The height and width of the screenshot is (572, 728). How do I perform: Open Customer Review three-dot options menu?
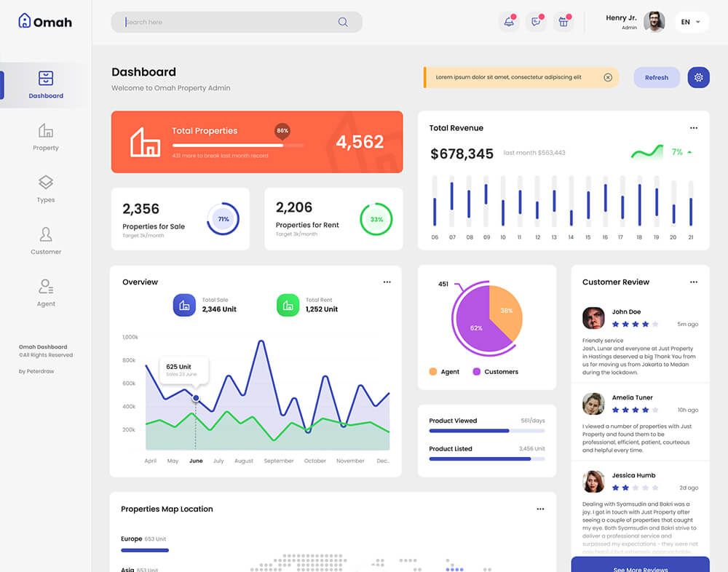click(693, 282)
